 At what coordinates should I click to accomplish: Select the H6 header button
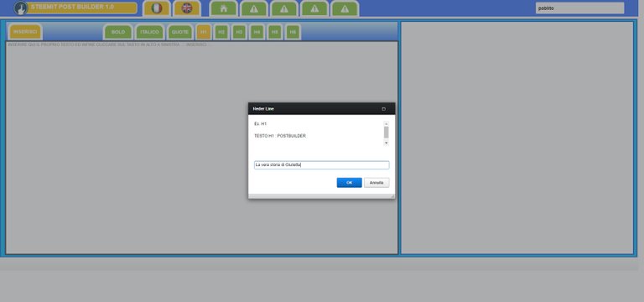(x=293, y=32)
